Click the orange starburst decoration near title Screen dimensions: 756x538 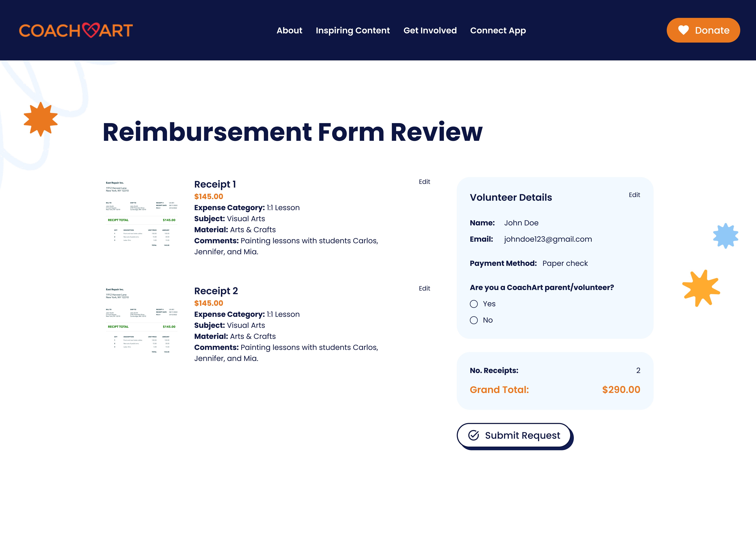(x=41, y=119)
